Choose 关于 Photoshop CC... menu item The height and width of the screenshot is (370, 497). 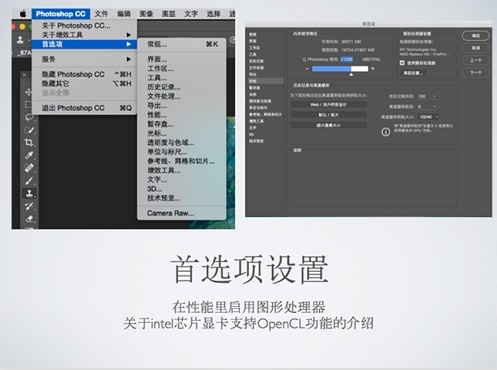[84, 25]
